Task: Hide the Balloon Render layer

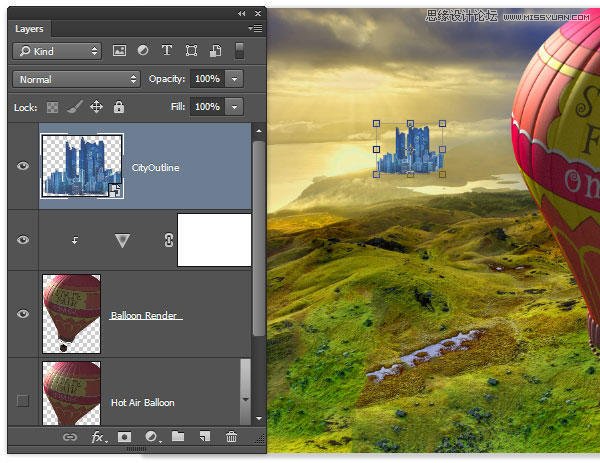Action: click(x=23, y=314)
